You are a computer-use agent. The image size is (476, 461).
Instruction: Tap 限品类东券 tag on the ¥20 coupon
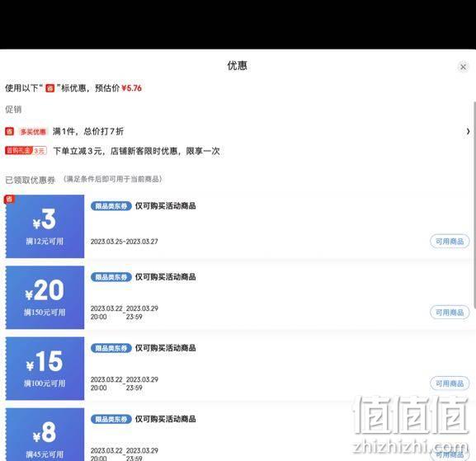[111, 277]
